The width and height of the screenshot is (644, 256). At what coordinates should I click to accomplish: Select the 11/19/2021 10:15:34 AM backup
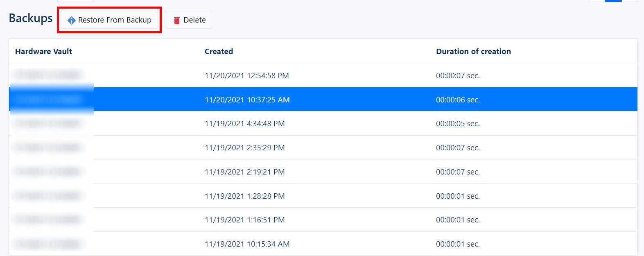tap(247, 244)
